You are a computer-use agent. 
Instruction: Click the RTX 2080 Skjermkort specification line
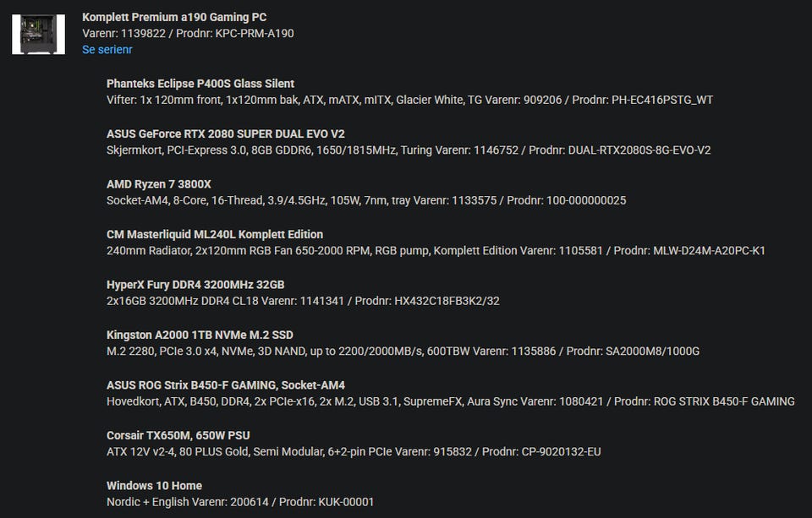tap(409, 150)
